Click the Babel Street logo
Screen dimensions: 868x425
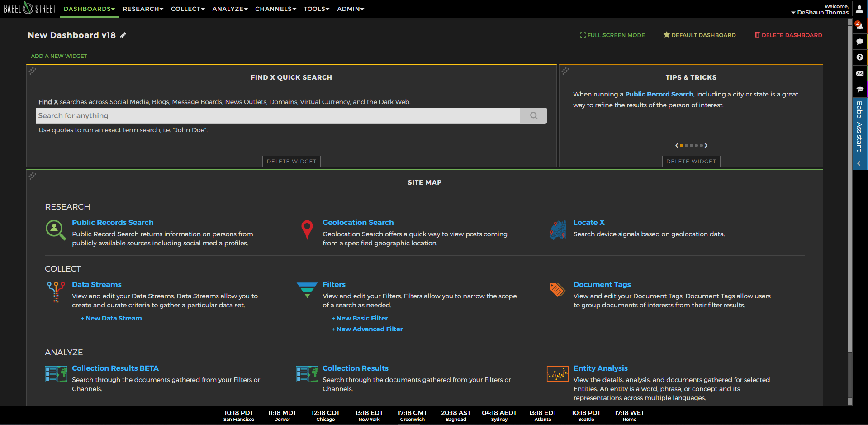[x=30, y=9]
